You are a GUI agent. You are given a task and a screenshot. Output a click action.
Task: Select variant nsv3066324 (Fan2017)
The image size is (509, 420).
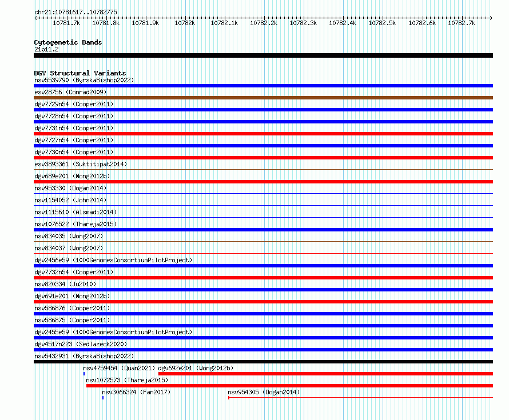136,392
